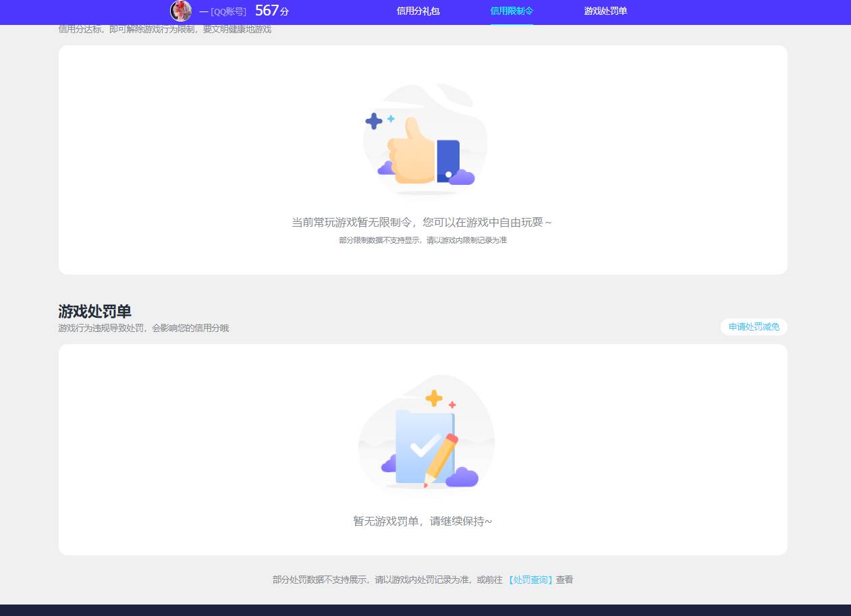Click the 申请处罚减免 button
The height and width of the screenshot is (616, 851).
(x=754, y=327)
